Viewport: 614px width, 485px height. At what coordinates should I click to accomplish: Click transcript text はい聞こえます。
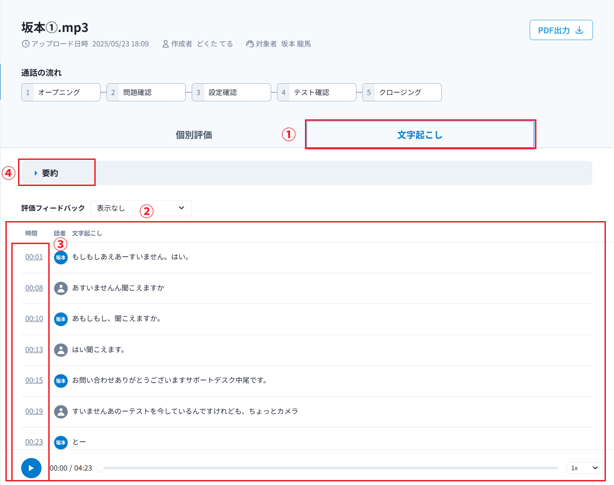(x=98, y=350)
